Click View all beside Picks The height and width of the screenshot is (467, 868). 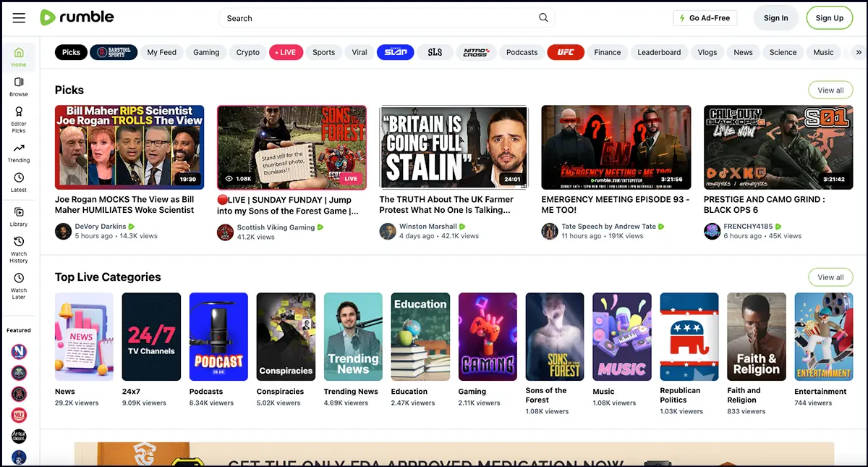[x=830, y=91]
